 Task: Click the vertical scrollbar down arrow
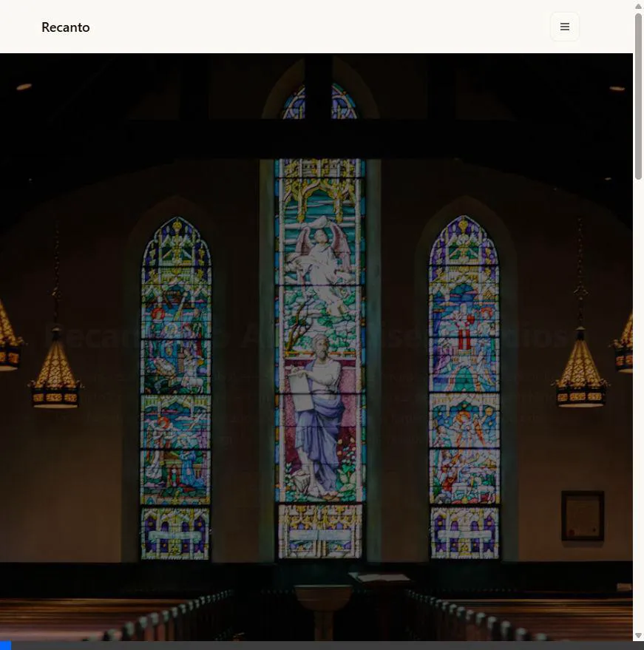(639, 635)
